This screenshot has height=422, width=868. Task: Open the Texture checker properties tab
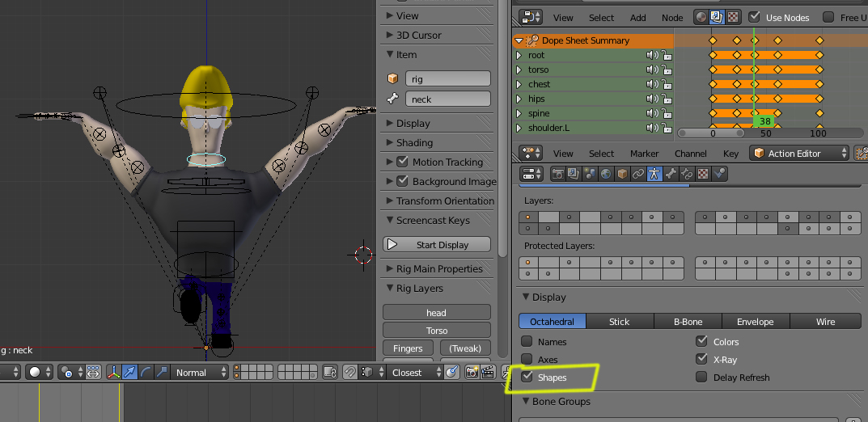702,174
